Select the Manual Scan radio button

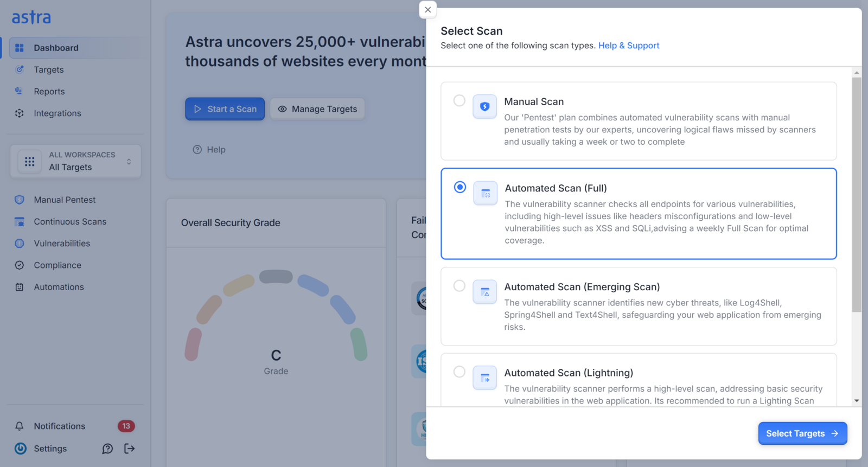459,100
